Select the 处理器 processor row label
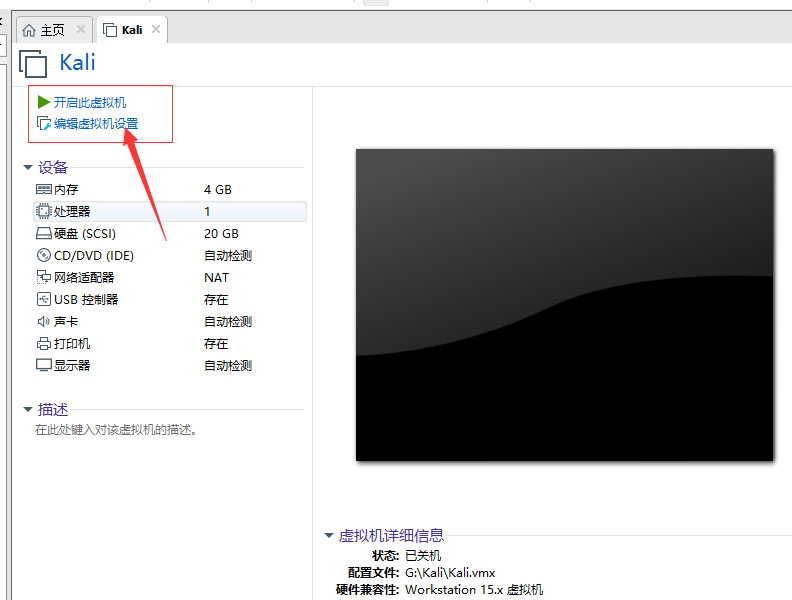Screen dimensions: 792x600 (x=72, y=211)
